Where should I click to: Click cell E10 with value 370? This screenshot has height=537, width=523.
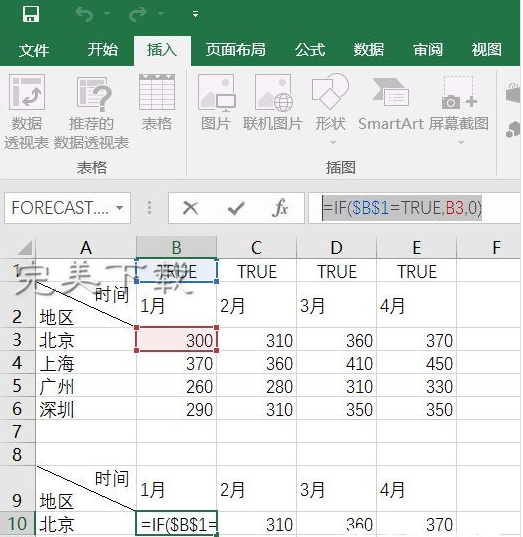pyautogui.click(x=416, y=524)
